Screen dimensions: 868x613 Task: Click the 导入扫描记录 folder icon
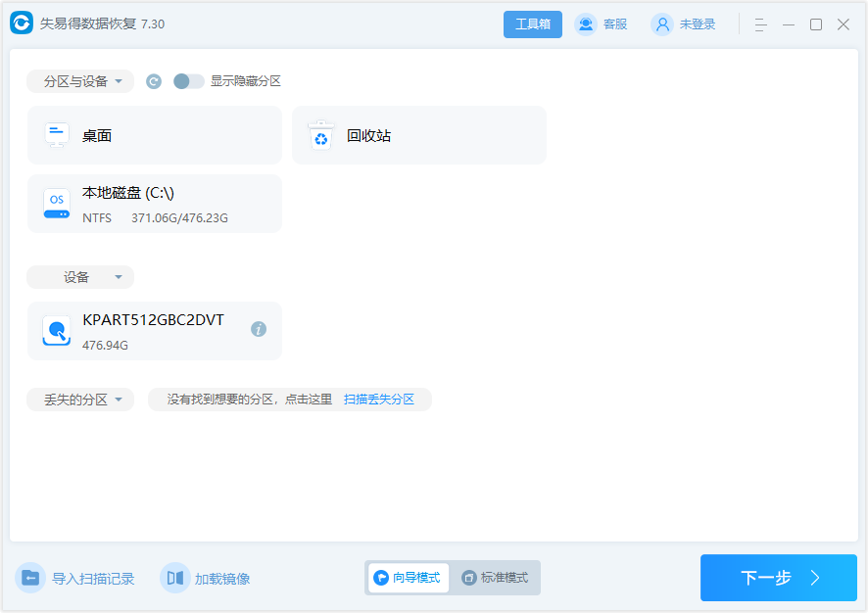[33, 578]
